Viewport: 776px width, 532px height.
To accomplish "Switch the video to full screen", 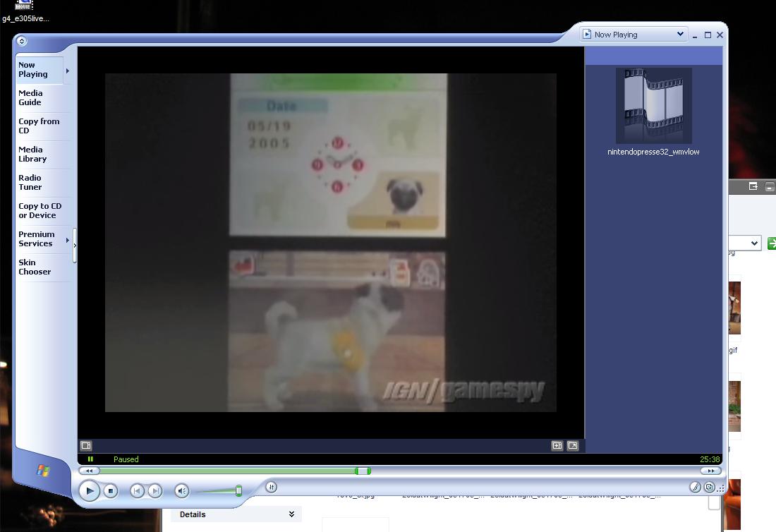I will click(573, 445).
